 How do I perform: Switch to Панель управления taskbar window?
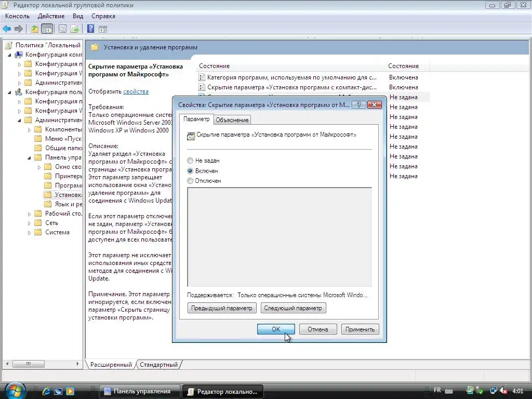140,391
